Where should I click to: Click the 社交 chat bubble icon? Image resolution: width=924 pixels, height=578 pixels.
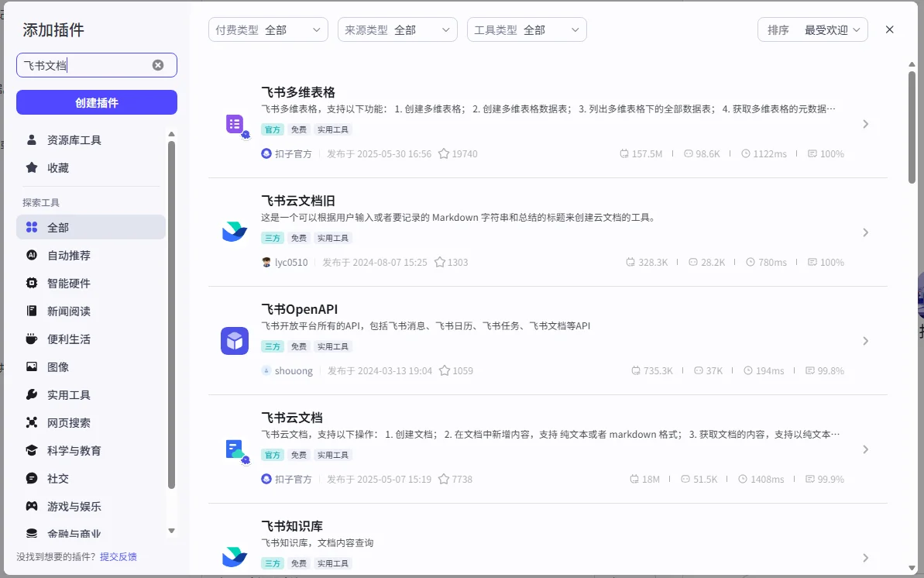tap(32, 478)
